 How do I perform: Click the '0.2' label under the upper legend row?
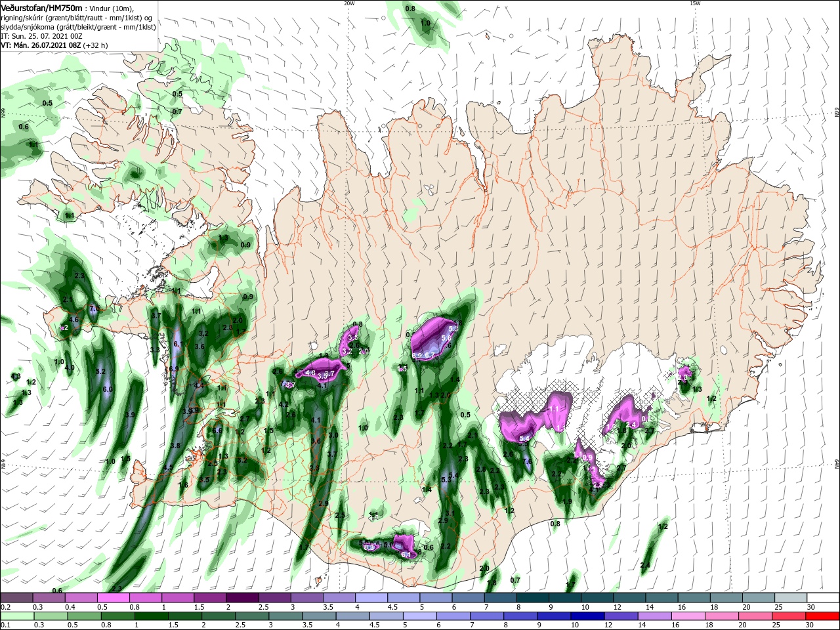click(5, 607)
